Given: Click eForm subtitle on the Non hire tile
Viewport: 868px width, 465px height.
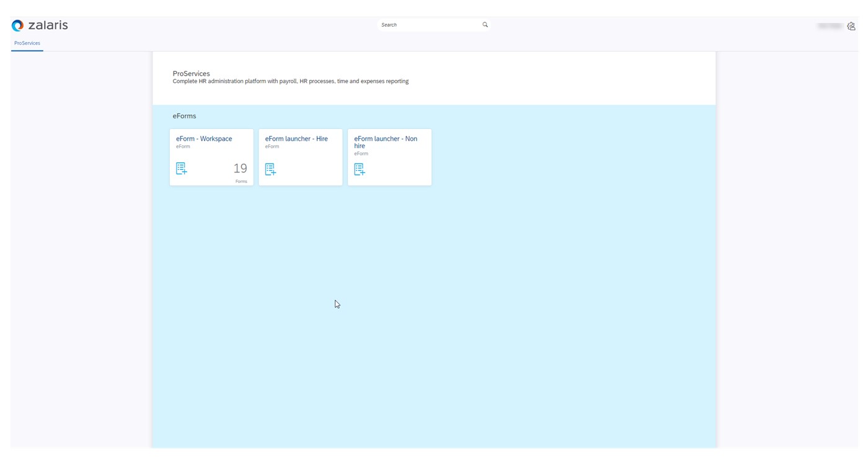Looking at the screenshot, I should [361, 154].
